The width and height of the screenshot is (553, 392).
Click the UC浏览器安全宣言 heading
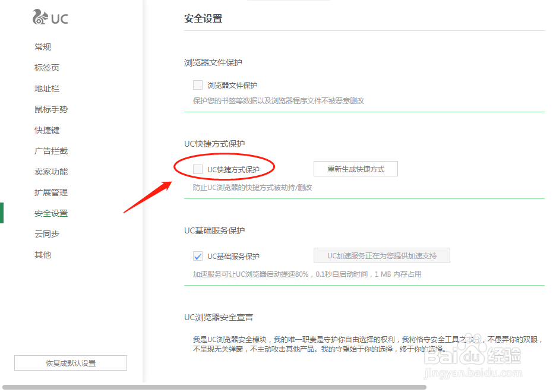(x=219, y=317)
